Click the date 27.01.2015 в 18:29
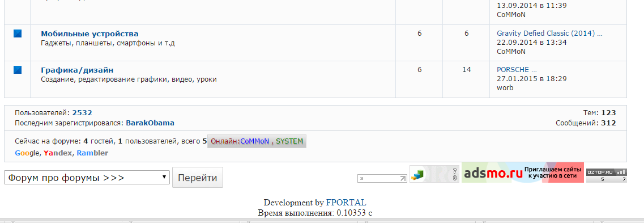The image size is (644, 223). 532,78
